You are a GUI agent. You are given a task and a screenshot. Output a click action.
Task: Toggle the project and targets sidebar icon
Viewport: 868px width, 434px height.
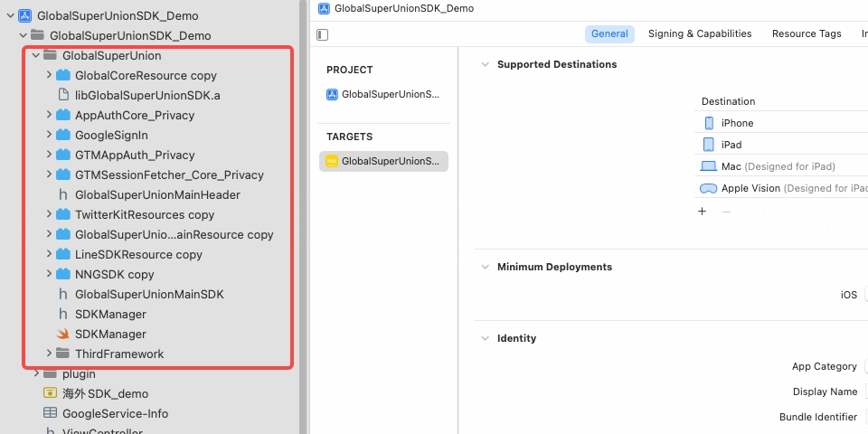[322, 35]
